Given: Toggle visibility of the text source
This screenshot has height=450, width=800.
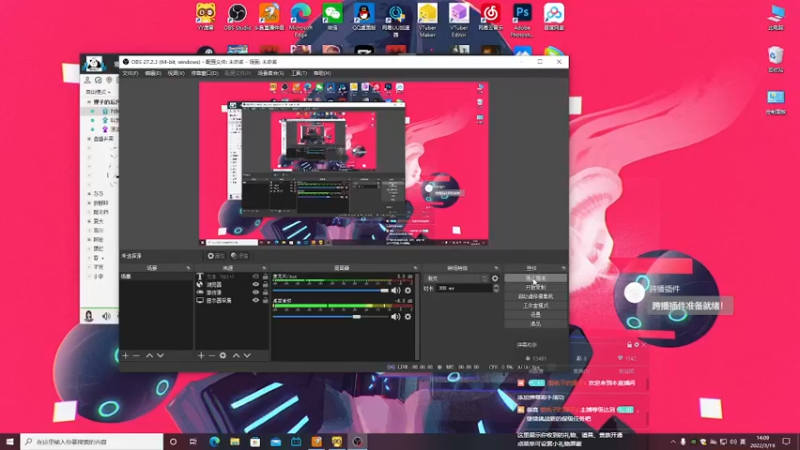Looking at the screenshot, I should coord(256,277).
